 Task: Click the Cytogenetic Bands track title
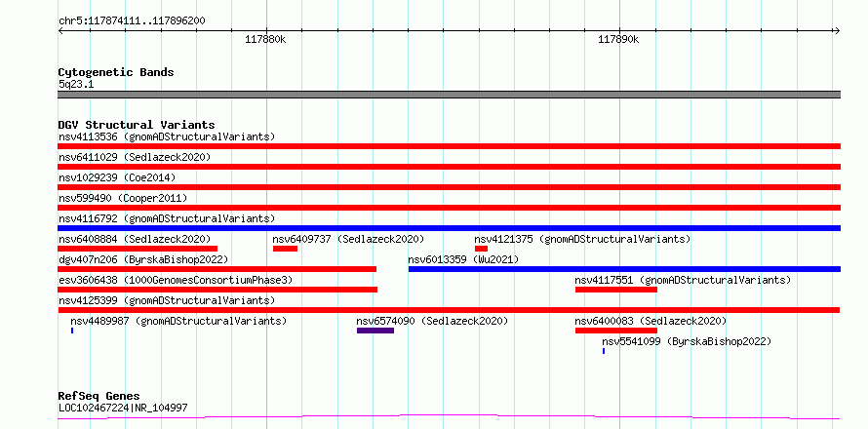pyautogui.click(x=116, y=72)
